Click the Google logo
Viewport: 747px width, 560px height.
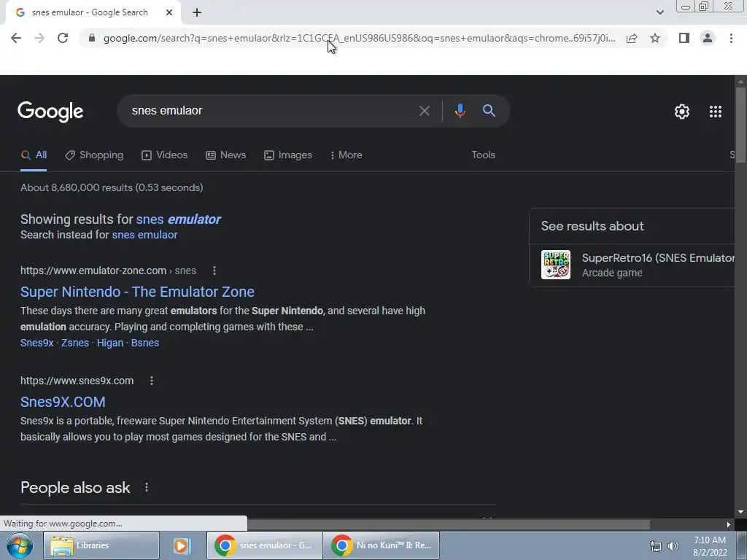pyautogui.click(x=50, y=112)
